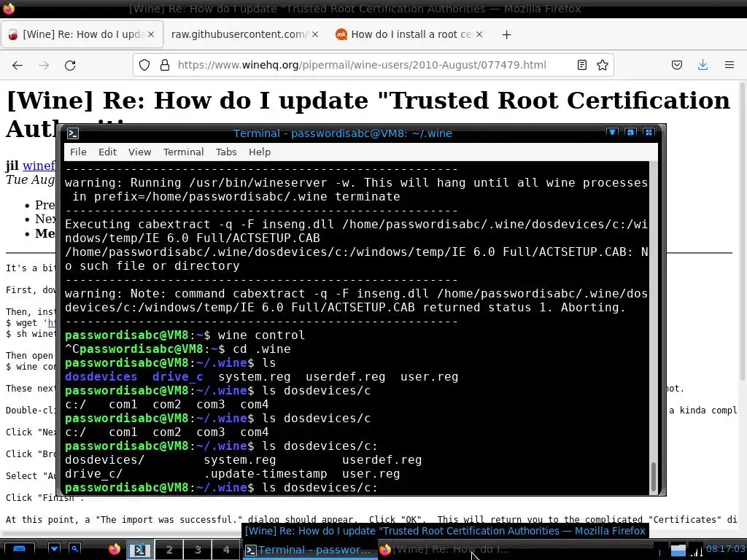Close the '[Wine] Re: How do I upd' tab
Screen dimensions: 747x560
click(151, 34)
